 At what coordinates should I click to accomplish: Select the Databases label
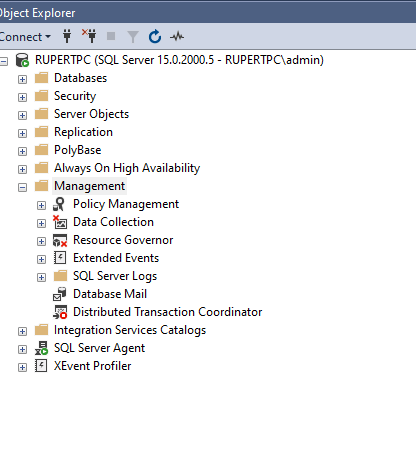pos(80,78)
